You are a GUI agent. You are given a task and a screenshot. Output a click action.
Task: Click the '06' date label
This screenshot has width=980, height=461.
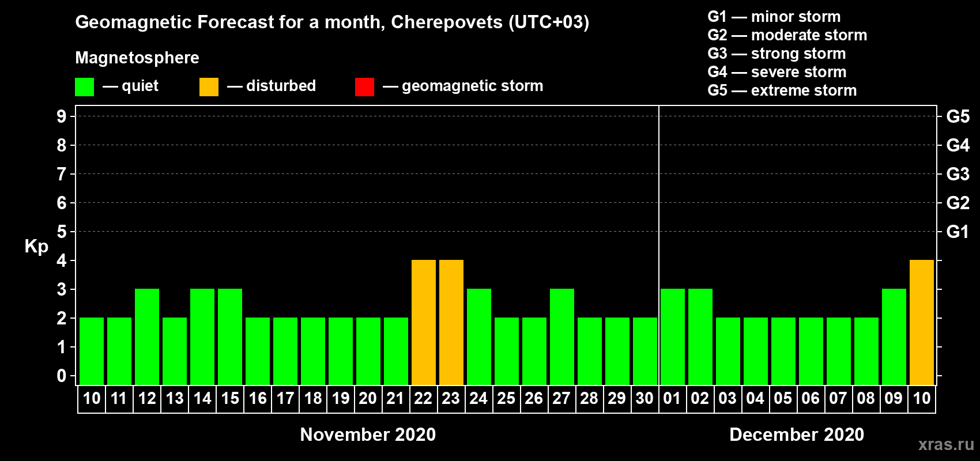tap(811, 399)
